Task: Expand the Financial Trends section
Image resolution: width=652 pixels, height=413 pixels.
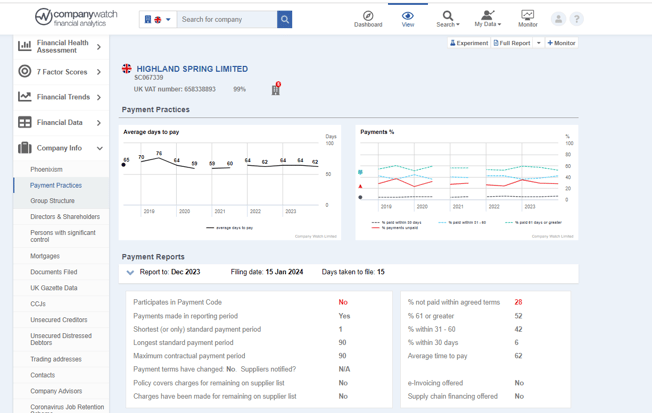Action: coord(99,97)
